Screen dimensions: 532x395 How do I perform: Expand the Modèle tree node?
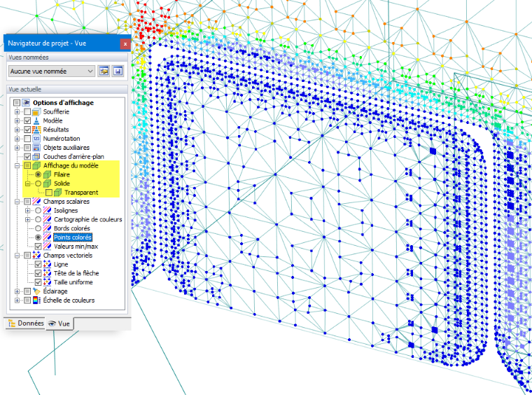pos(17,120)
